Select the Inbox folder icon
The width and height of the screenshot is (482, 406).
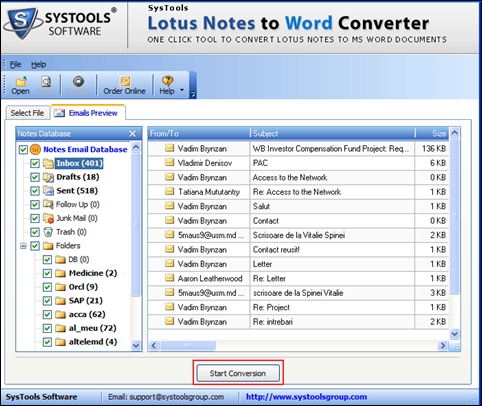click(48, 163)
